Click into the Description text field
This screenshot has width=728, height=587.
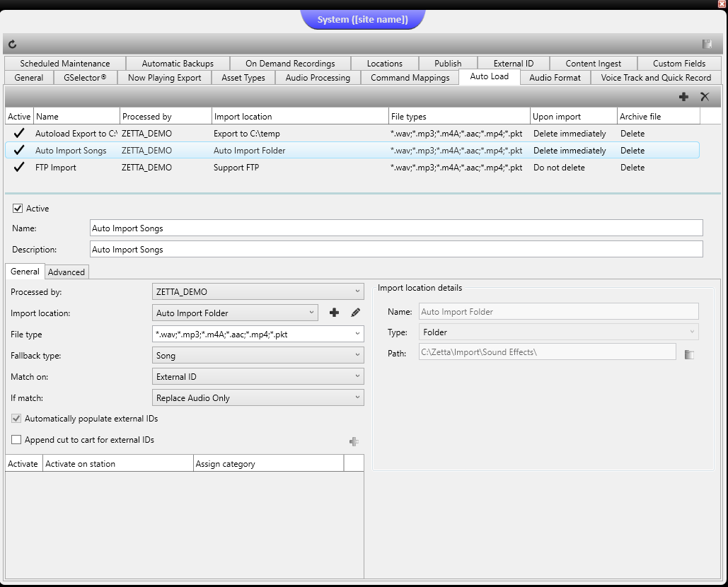click(396, 250)
